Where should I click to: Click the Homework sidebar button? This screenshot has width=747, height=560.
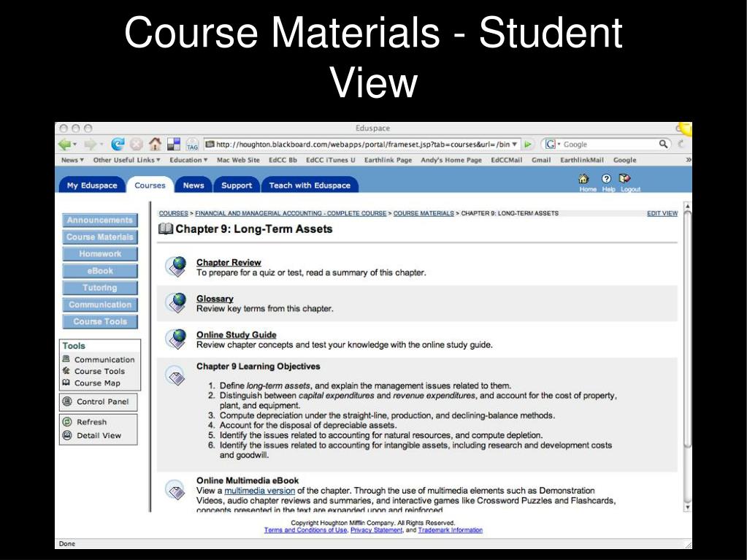point(100,254)
